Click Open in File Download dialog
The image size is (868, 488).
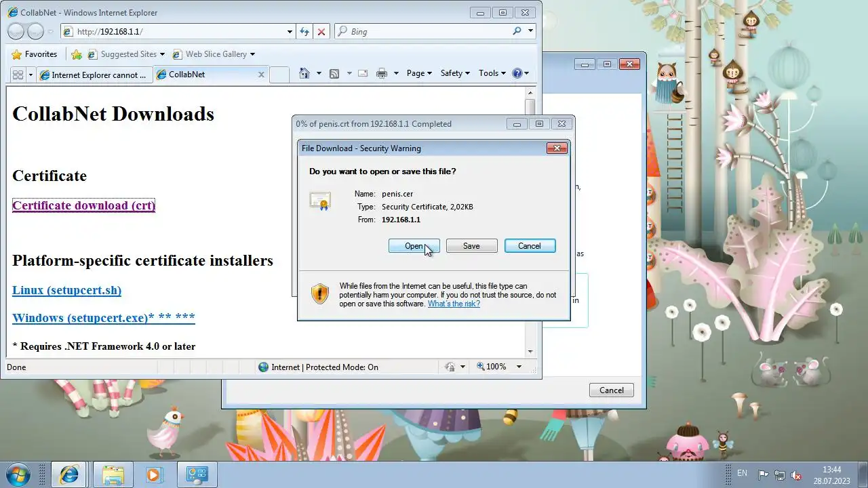click(x=414, y=246)
